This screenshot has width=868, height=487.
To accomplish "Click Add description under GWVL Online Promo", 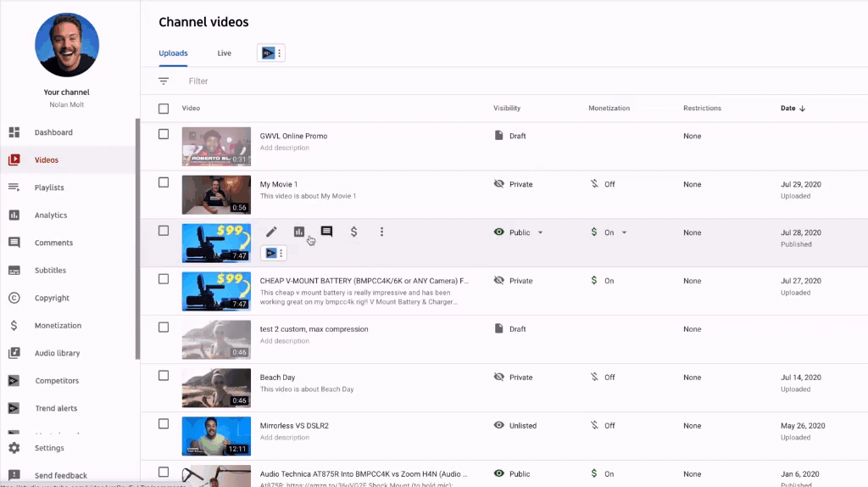I will point(285,148).
